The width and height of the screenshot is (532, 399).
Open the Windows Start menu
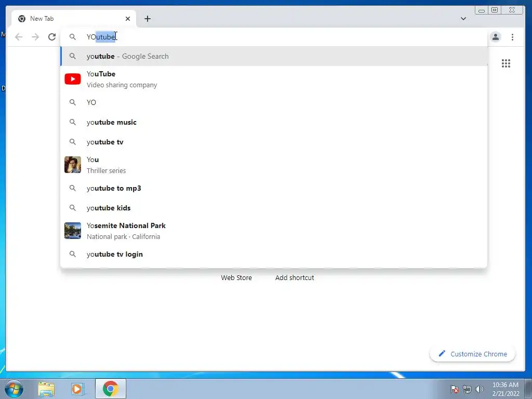[14, 389]
